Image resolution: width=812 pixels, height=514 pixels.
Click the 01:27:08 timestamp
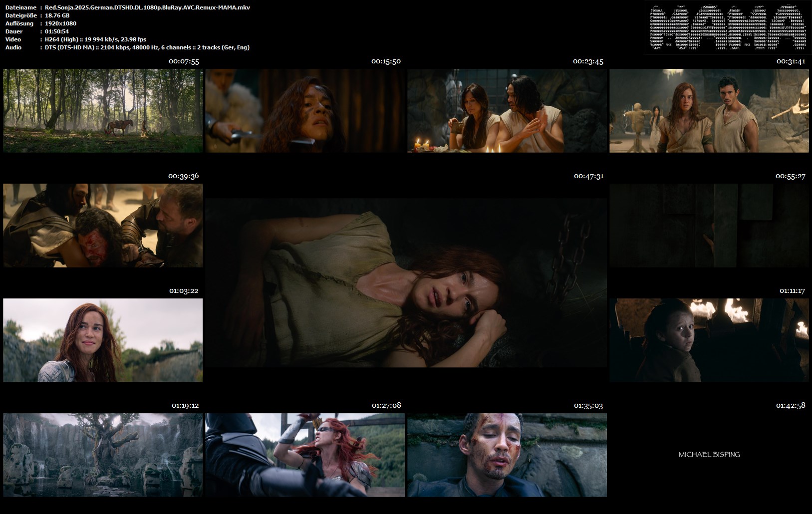pos(386,406)
